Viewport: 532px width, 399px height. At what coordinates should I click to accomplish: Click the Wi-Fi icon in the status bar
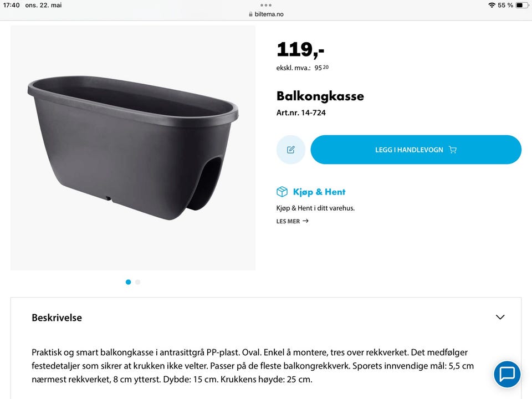[493, 5]
